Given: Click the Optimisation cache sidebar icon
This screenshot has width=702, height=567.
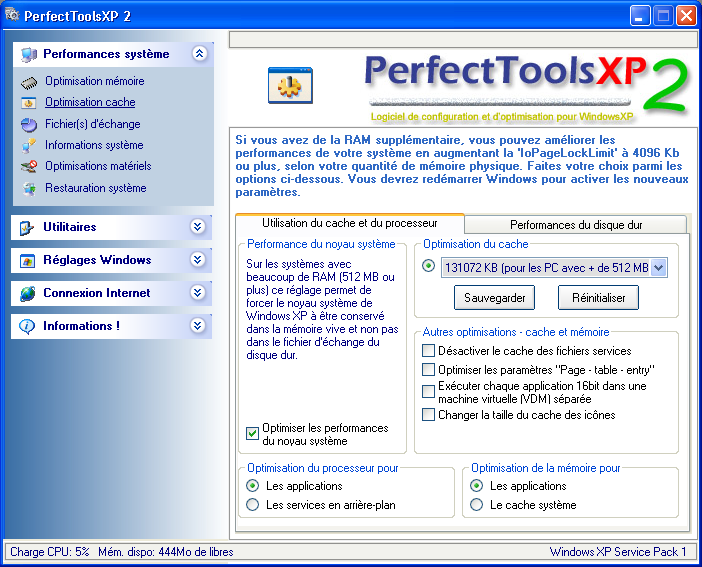Looking at the screenshot, I should [29, 103].
